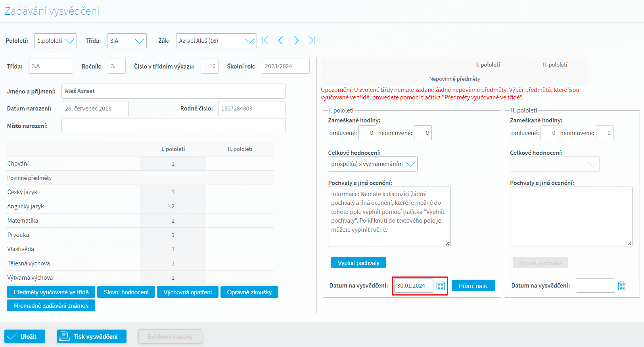Open calendar for II. pololetí date

click(622, 286)
